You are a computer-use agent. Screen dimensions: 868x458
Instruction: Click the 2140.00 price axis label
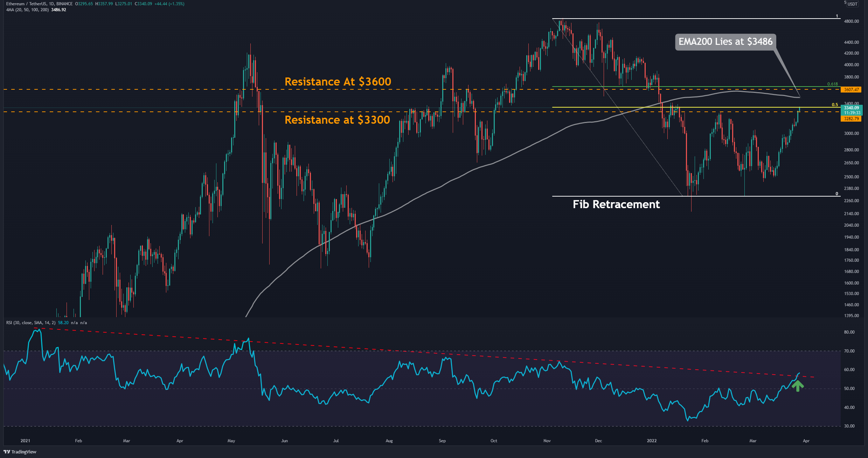tap(851, 214)
